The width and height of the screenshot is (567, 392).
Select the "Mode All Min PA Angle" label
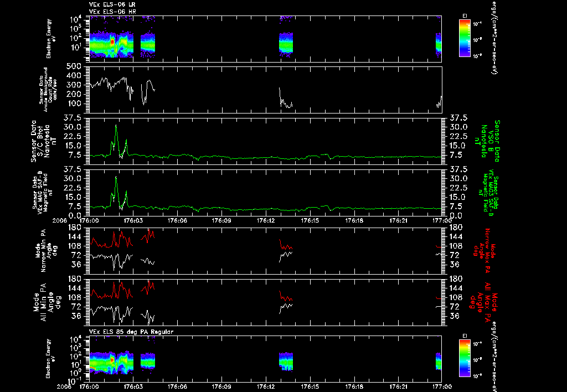(x=49, y=302)
